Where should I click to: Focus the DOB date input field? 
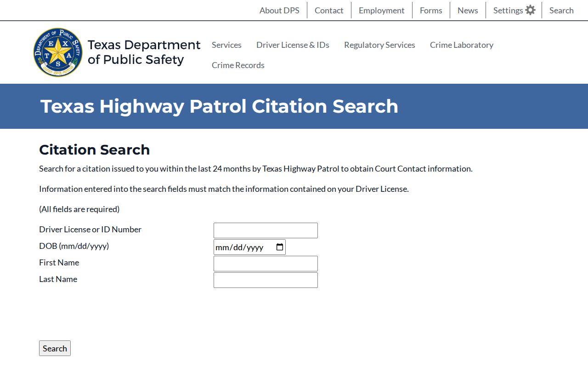[x=249, y=247]
